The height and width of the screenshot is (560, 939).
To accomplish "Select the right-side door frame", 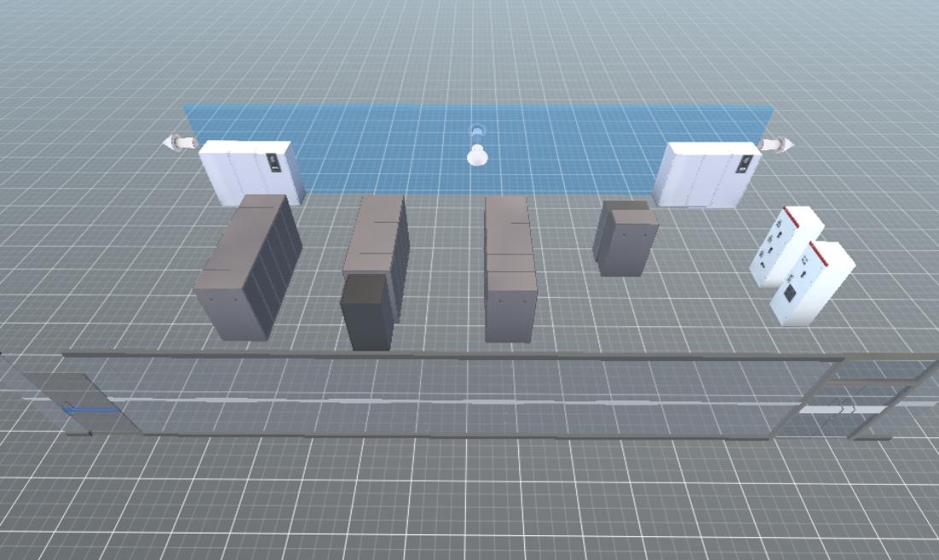I will pyautogui.click(x=871, y=397).
